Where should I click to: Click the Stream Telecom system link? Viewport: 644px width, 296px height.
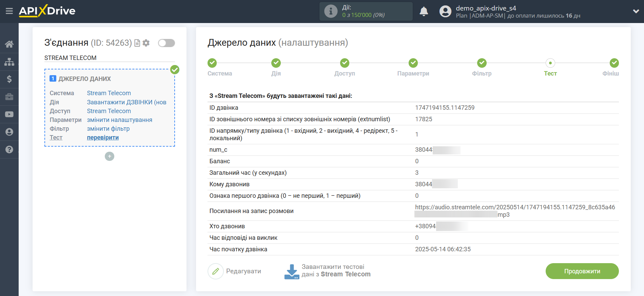(x=109, y=93)
